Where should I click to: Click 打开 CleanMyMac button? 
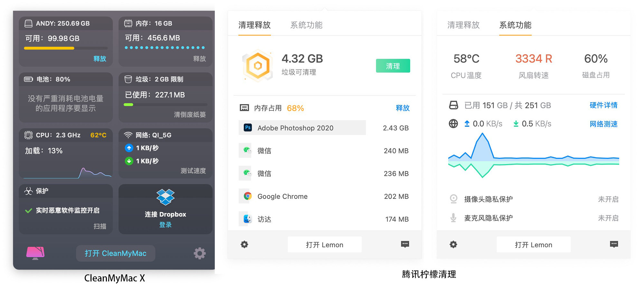(116, 253)
